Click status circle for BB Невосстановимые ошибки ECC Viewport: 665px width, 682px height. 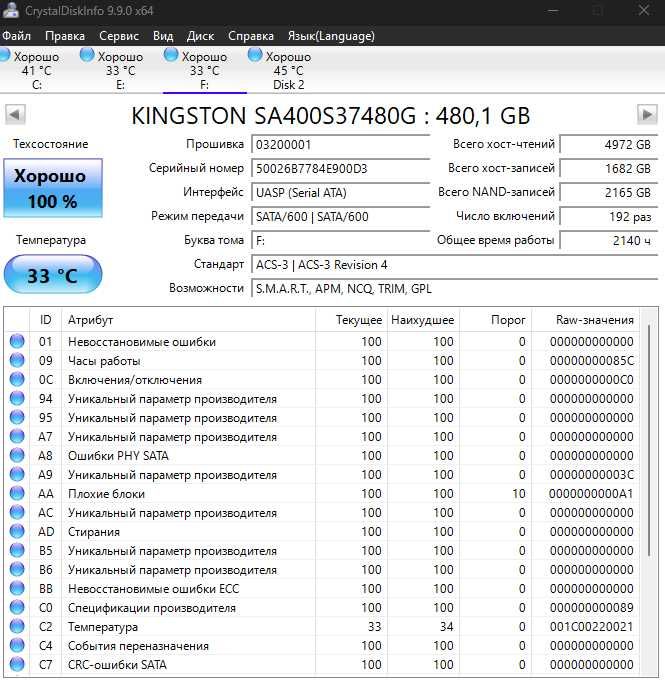pyautogui.click(x=17, y=588)
